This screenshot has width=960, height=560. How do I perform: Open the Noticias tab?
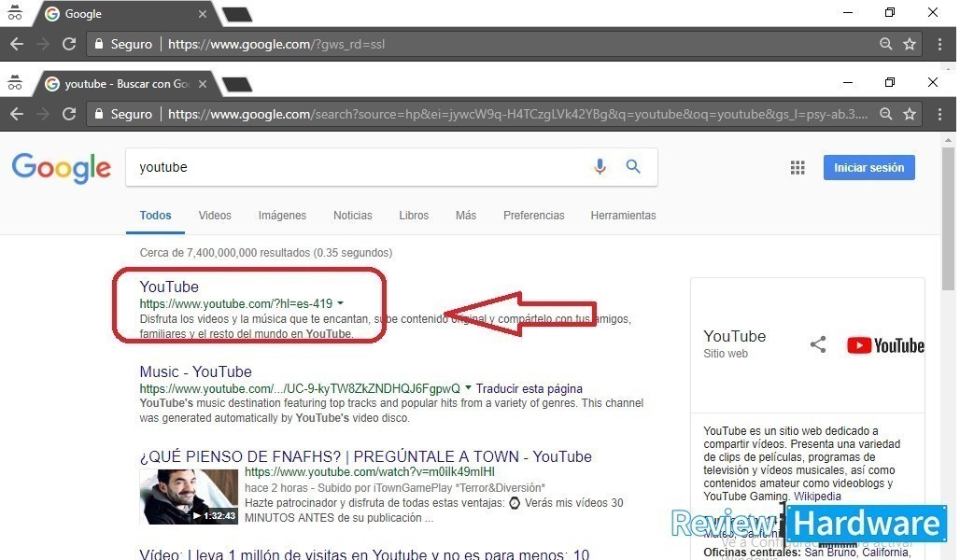coord(353,216)
